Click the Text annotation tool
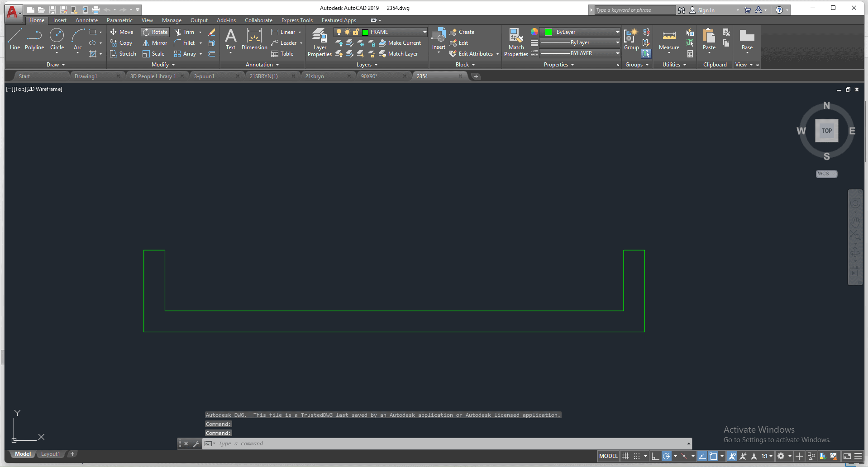 click(x=230, y=40)
